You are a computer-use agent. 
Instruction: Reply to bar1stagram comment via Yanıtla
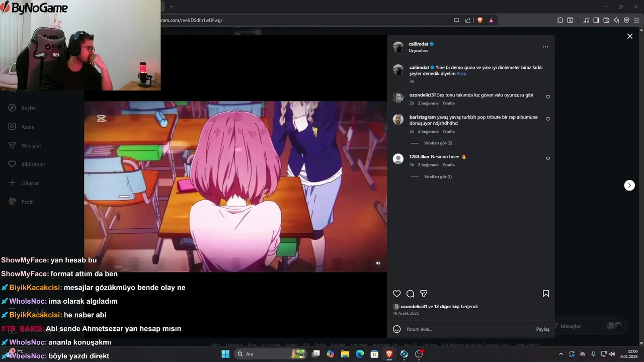pyautogui.click(x=448, y=131)
